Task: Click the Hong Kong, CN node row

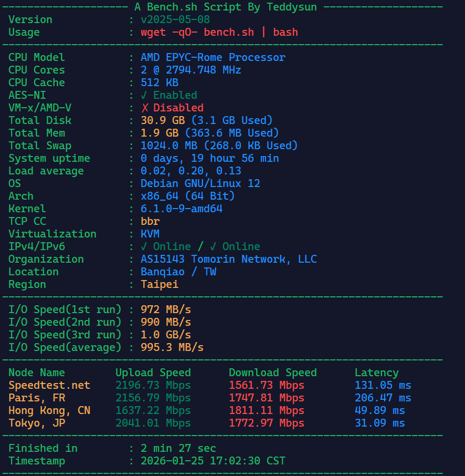Action: 49,410
